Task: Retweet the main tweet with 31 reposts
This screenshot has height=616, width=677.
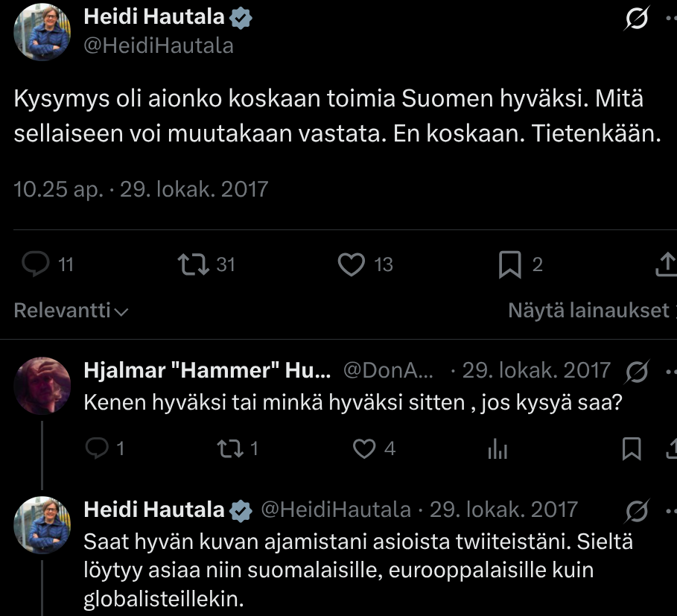Action: point(194,264)
